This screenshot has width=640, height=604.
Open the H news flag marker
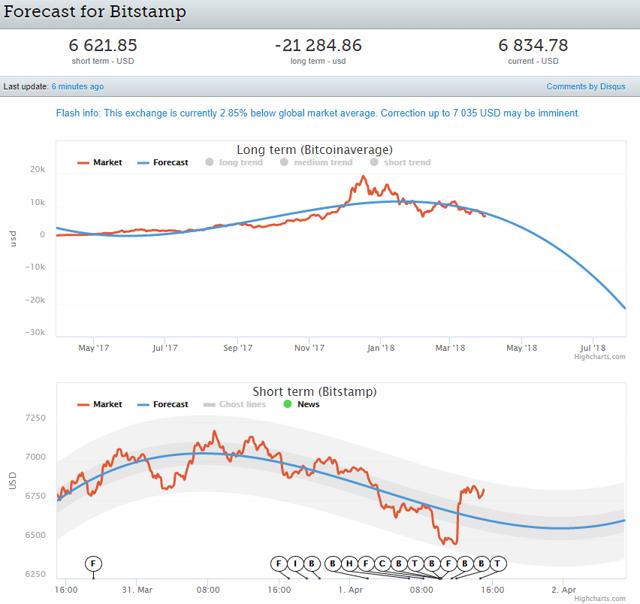(x=349, y=564)
